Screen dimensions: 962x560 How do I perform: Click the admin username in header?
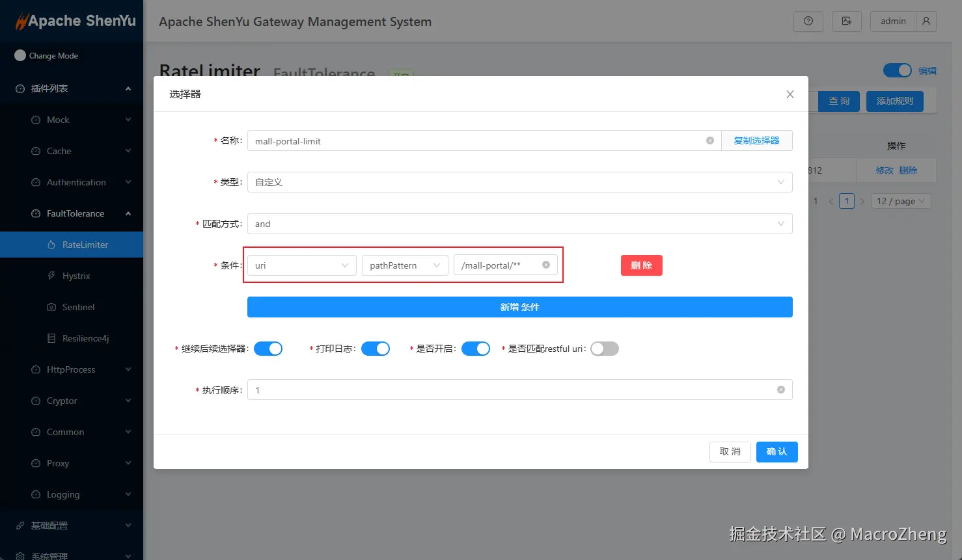point(893,21)
